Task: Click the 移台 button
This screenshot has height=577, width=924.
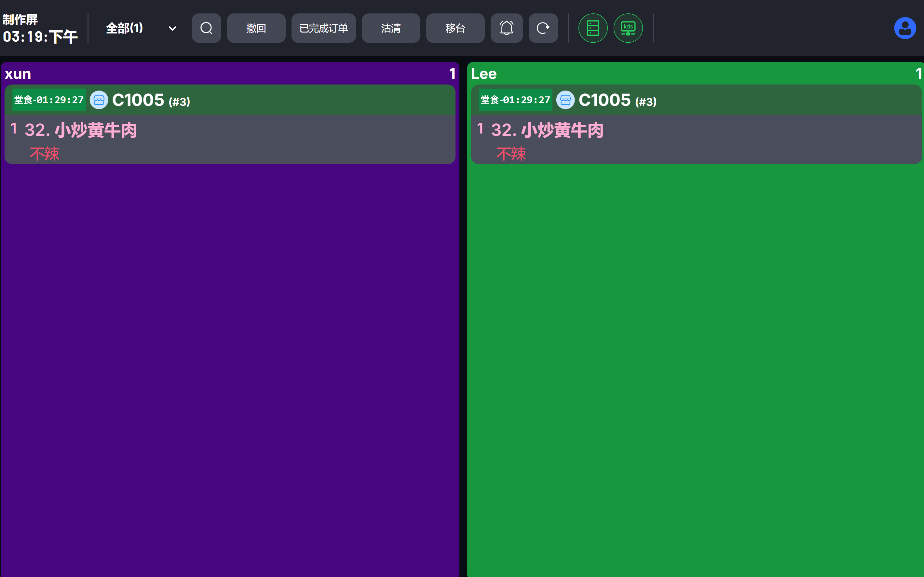Action: 455,28
